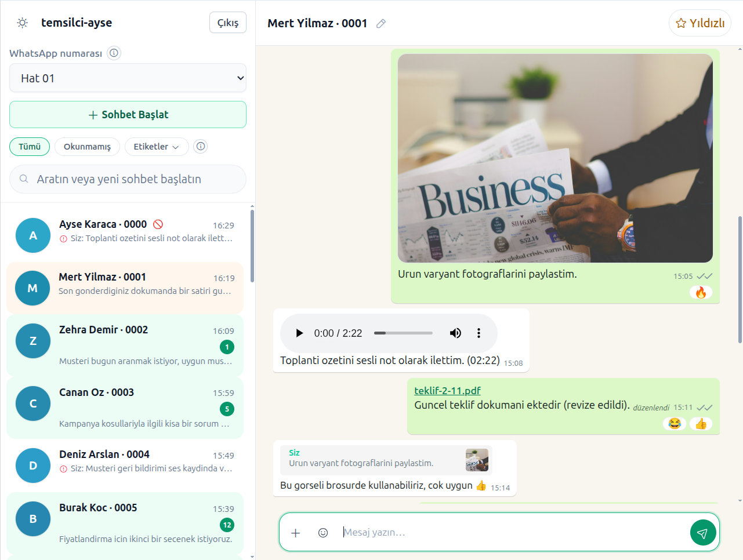Toggle the light/dark theme sun icon
This screenshot has height=560, width=743.
(x=22, y=23)
